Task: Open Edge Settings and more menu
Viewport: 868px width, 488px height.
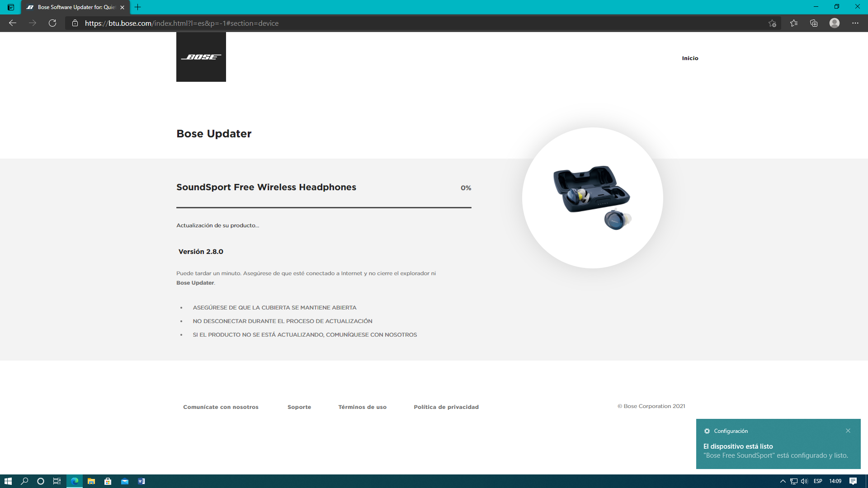Action: 855,23
